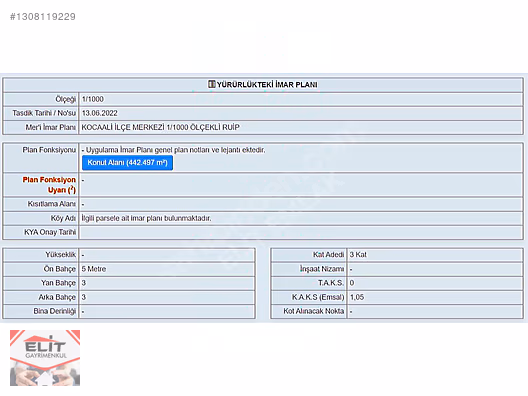Click the Kısıtlama Alanı label
This screenshot has height=396, width=528.
(52, 204)
